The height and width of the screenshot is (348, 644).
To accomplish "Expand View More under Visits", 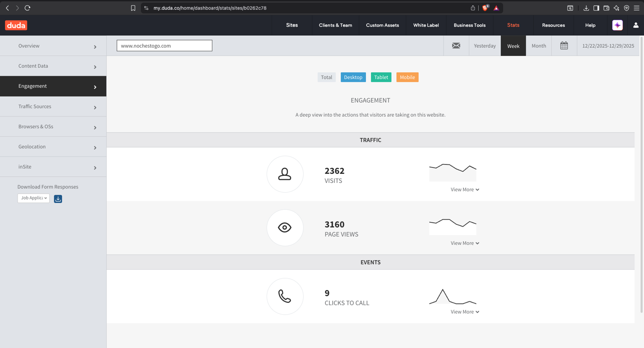I will [x=465, y=190].
